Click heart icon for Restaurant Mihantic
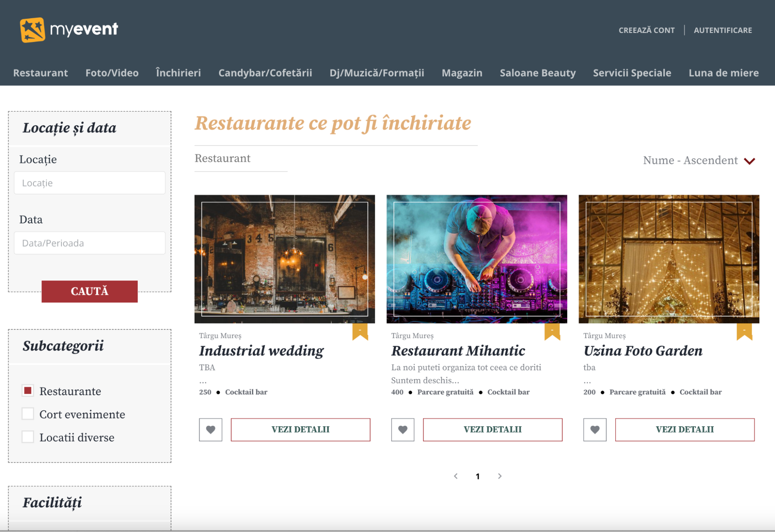The image size is (775, 532). [402, 429]
